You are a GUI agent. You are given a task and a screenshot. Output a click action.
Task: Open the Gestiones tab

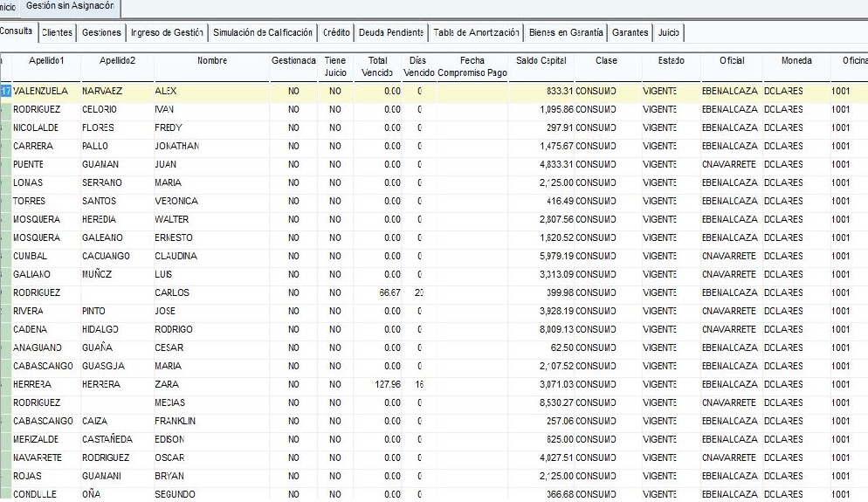101,32
